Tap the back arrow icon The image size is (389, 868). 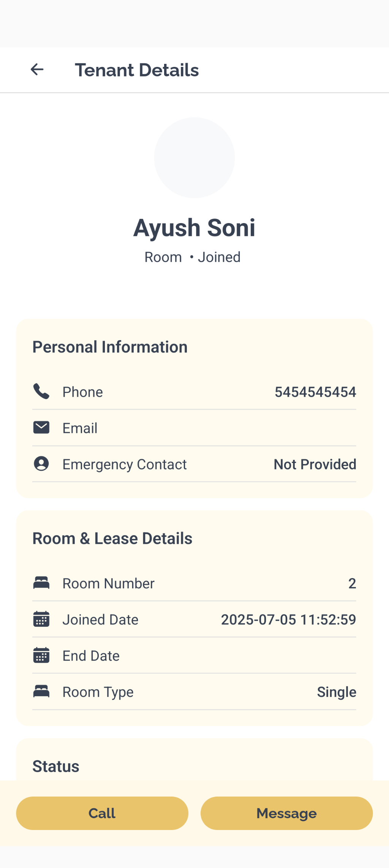[x=37, y=70]
